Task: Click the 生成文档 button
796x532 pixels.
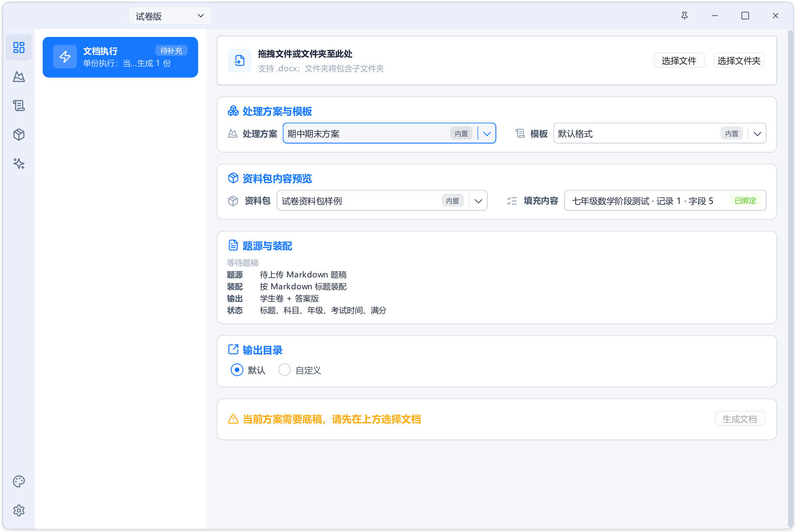Action: [x=740, y=419]
